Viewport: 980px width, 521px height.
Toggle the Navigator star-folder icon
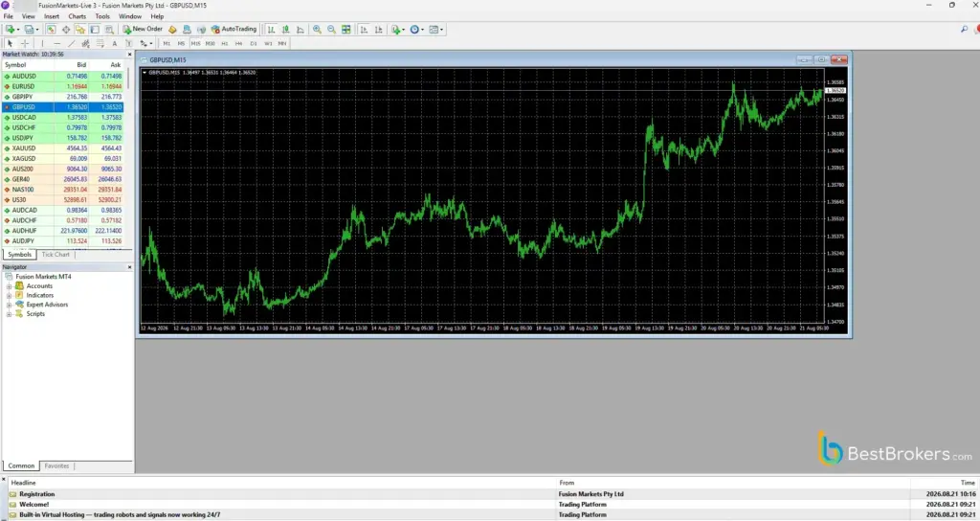click(x=80, y=30)
